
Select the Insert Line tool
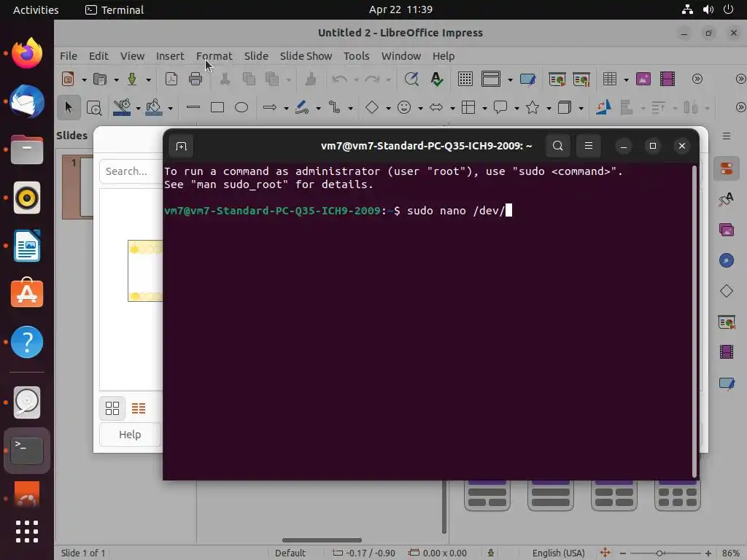tap(193, 108)
